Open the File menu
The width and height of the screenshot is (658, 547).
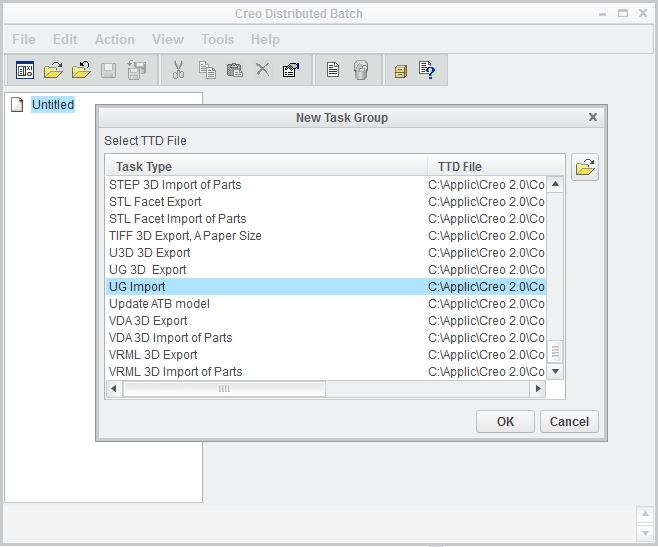(x=24, y=39)
